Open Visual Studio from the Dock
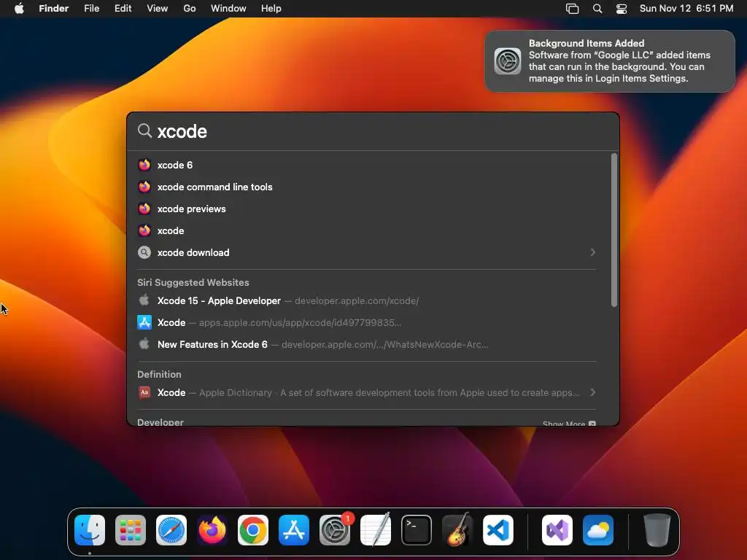The height and width of the screenshot is (560, 747). 557,530
